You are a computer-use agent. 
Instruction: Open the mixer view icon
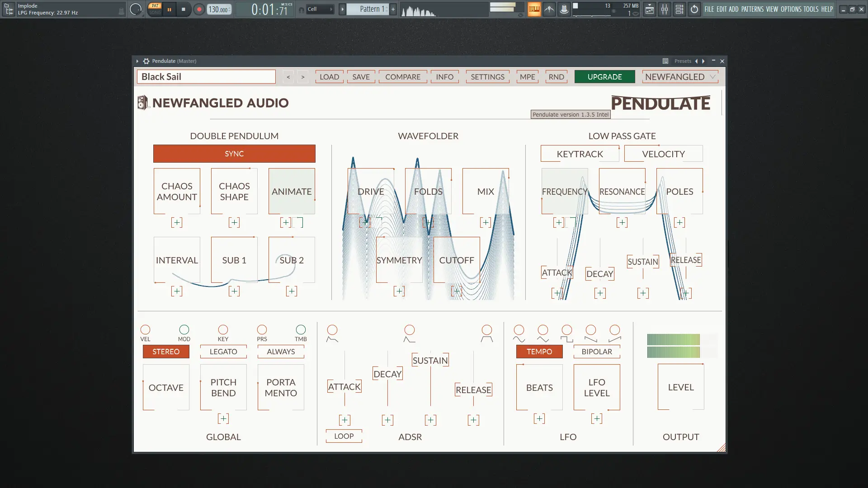665,9
